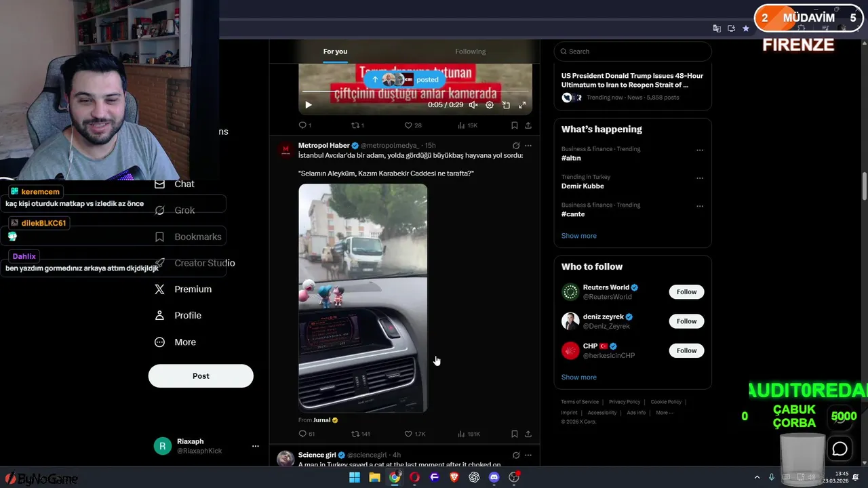Click the Post button
868x488 pixels.
[x=201, y=376]
